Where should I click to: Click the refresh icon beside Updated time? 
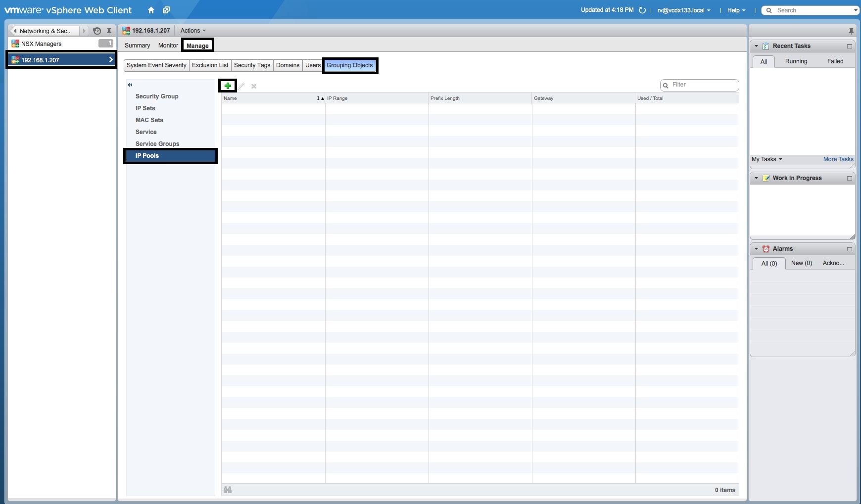pos(642,10)
